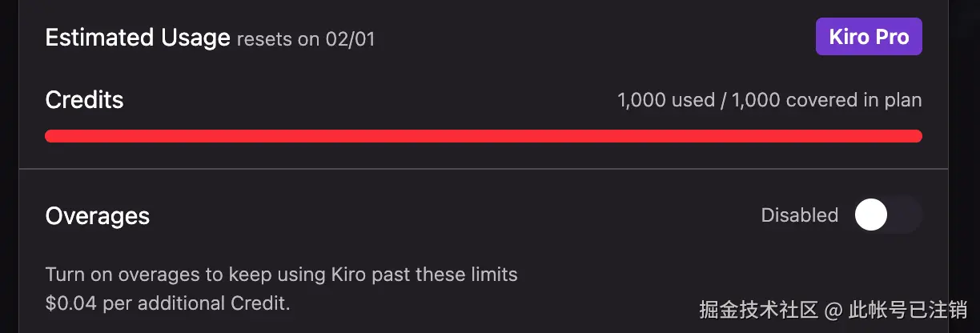Click the 掘金技术社区 watermark text
Viewport: 980px width, 333px height.
758,309
